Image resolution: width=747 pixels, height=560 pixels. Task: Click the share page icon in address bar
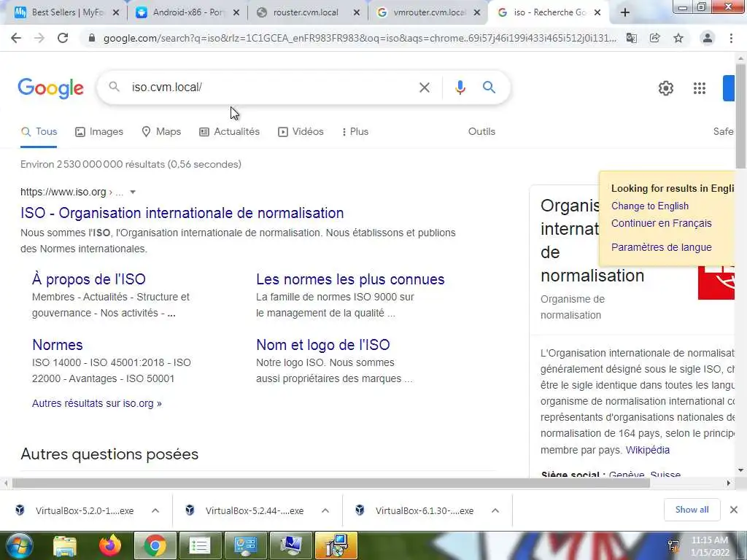(655, 38)
